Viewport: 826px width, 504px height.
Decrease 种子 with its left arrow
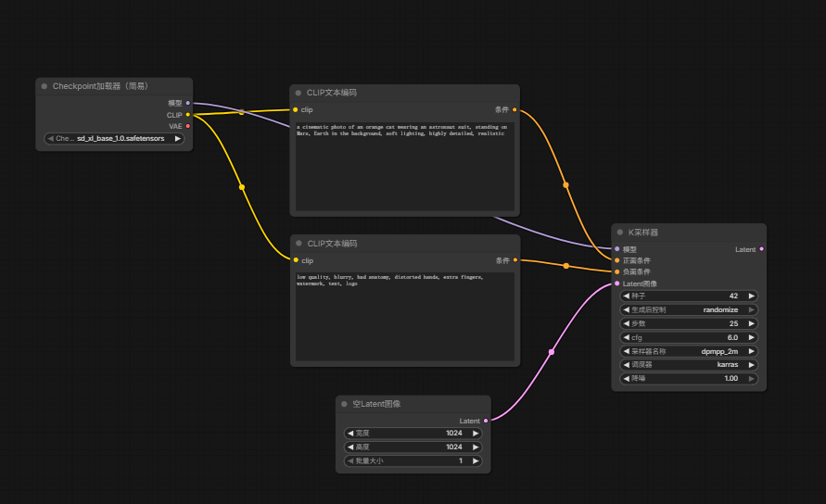(627, 296)
